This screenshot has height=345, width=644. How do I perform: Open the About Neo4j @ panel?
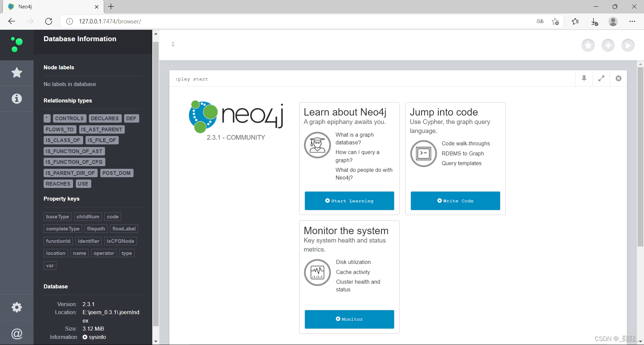click(17, 333)
